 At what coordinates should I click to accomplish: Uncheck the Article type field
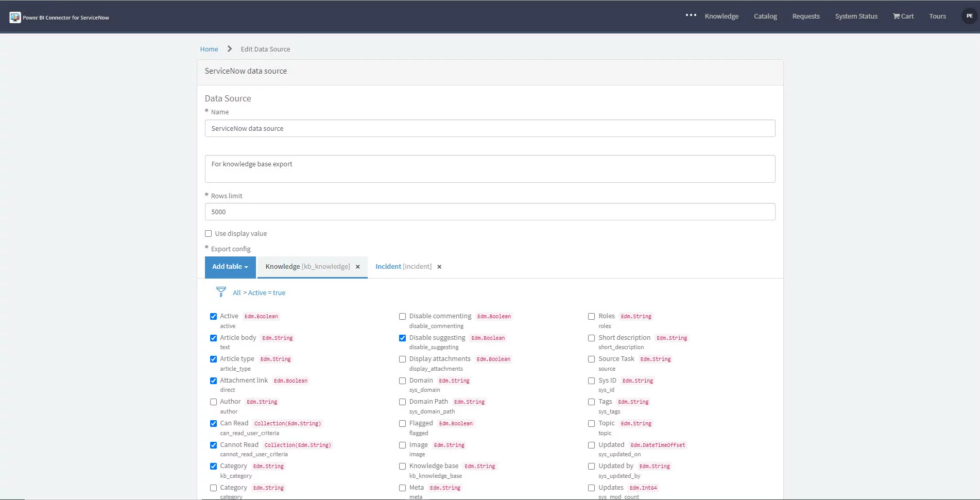click(213, 359)
